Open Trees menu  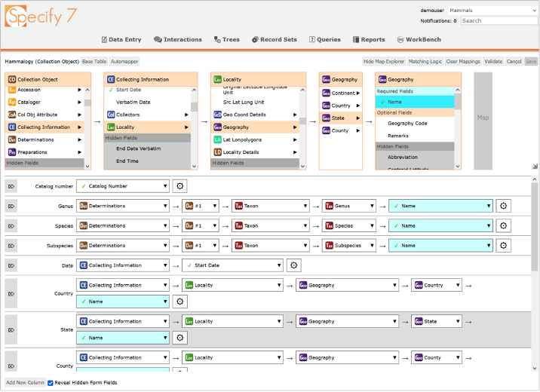click(x=226, y=40)
